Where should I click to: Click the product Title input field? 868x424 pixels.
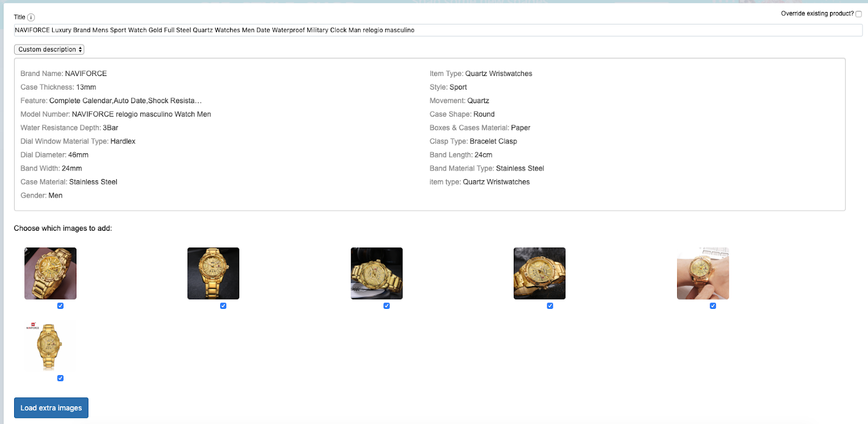pos(438,30)
